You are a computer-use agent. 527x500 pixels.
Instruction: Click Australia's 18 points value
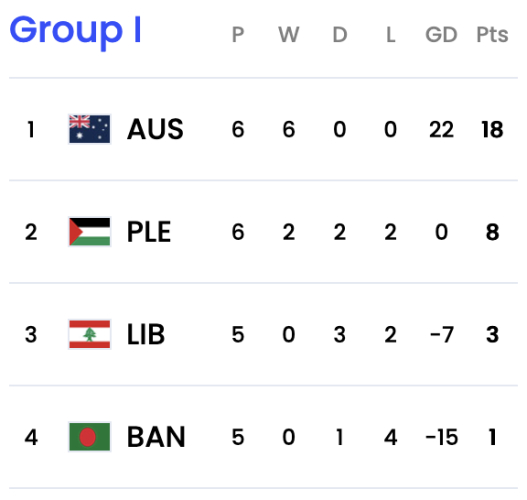[492, 129]
